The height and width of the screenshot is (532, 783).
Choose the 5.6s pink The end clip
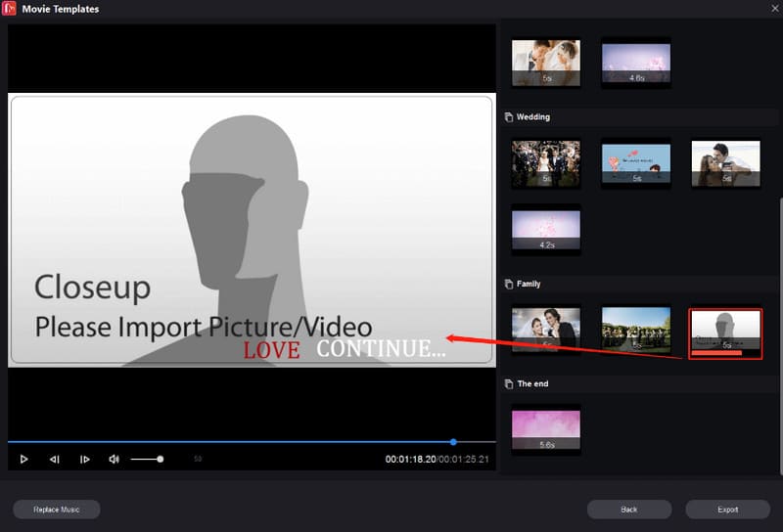[546, 429]
